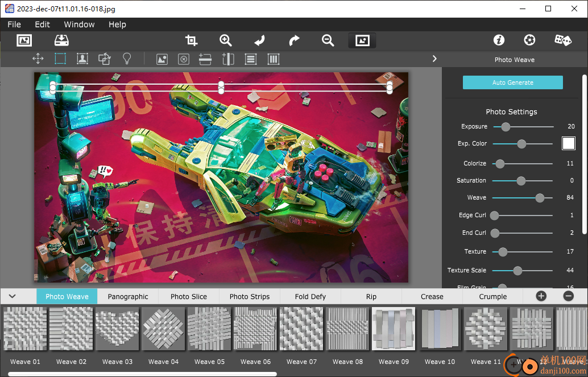588x377 pixels.
Task: Click the vertical strip split icon
Action: pyautogui.click(x=228, y=59)
